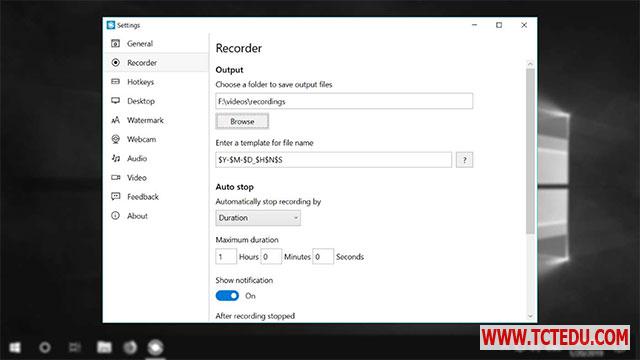The width and height of the screenshot is (640, 360).
Task: Click the Seconds duration field
Action: pyautogui.click(x=323, y=257)
